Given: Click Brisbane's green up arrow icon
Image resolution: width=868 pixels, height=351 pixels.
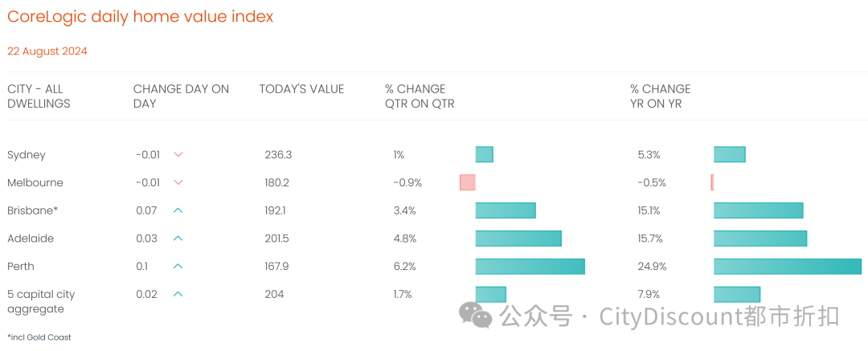Looking at the screenshot, I should pos(178,210).
